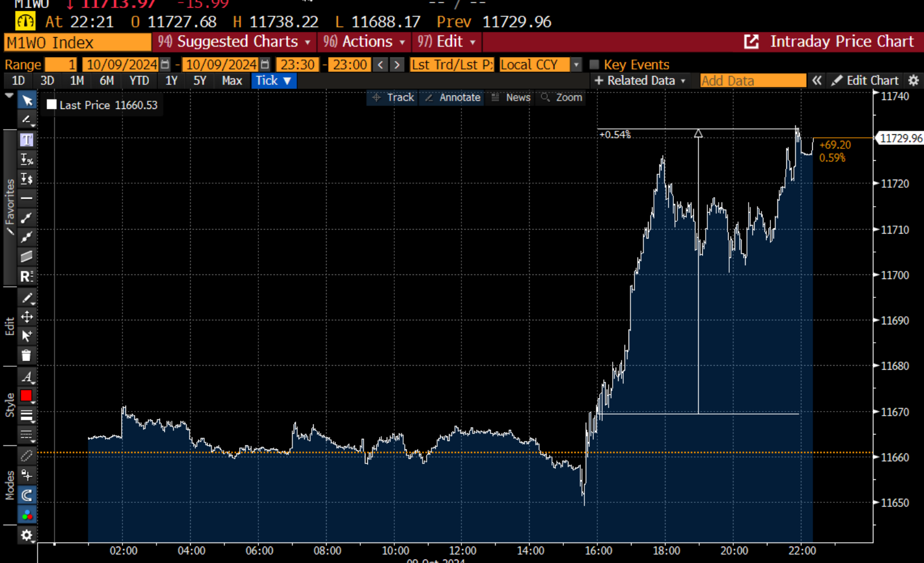
Task: Select the text annotation tool
Action: click(x=26, y=140)
